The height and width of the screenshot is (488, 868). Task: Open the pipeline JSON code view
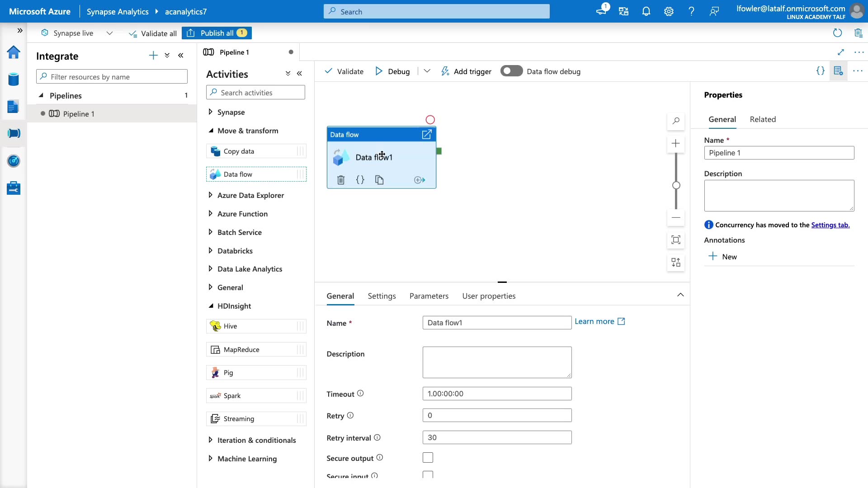coord(820,71)
